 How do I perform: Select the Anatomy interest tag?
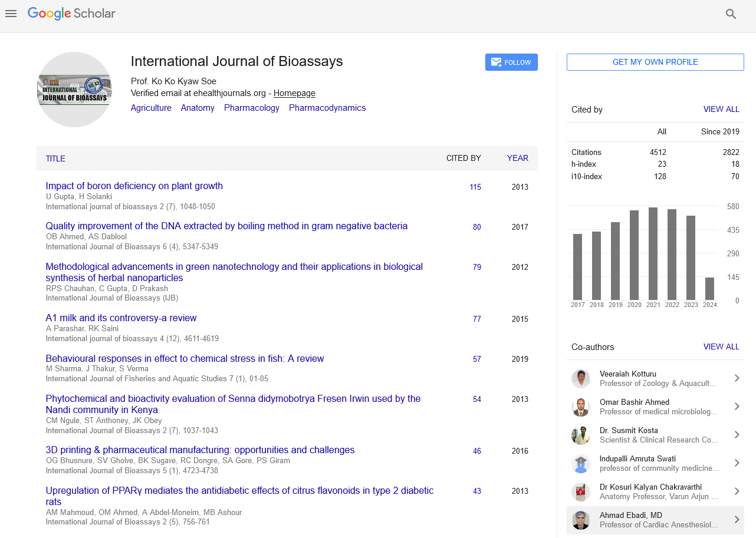point(198,108)
